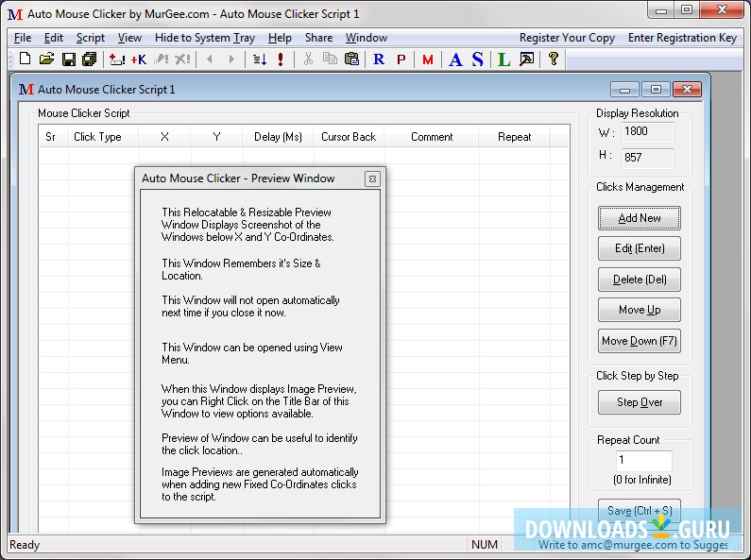Click the Cursor Back column header
The height and width of the screenshot is (560, 751).
pos(349,137)
